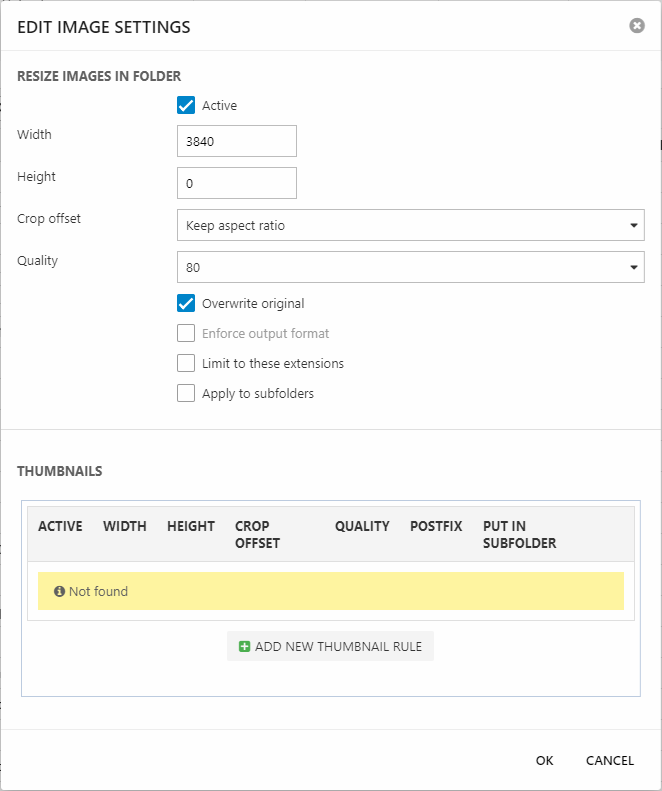Disable the Overwrite original option
Screen dimensions: 662x791
186,303
